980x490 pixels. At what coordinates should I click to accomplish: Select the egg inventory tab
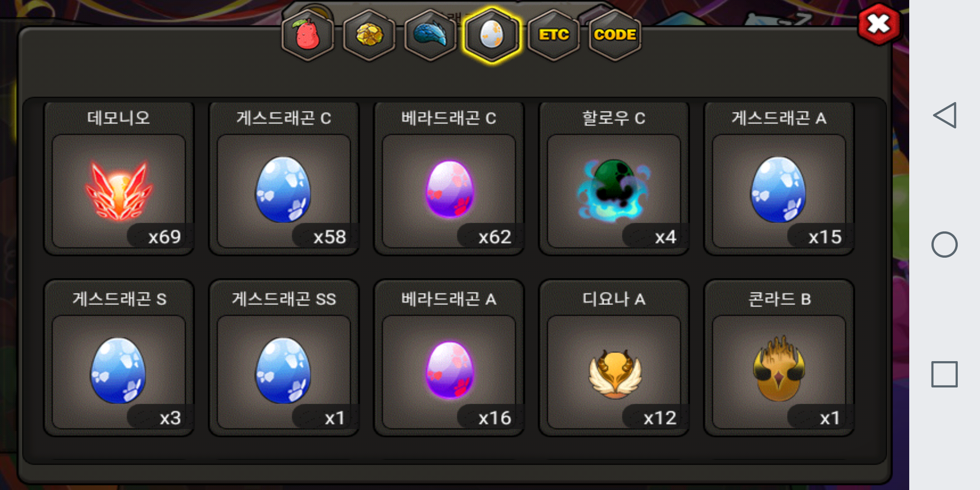492,35
